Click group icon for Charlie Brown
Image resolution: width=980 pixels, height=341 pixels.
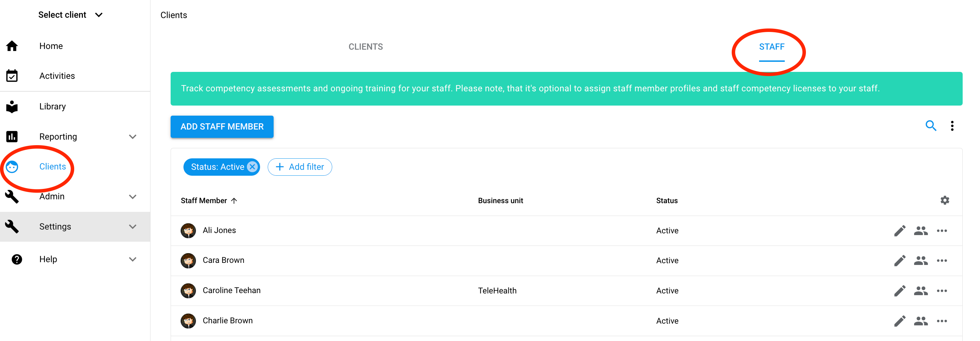coord(921,321)
